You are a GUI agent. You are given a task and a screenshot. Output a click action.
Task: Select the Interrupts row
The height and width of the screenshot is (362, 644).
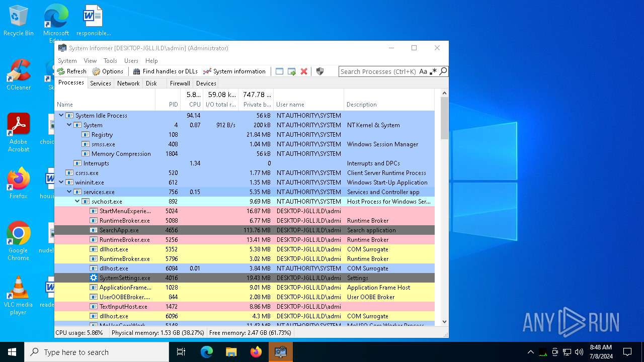pyautogui.click(x=245, y=163)
